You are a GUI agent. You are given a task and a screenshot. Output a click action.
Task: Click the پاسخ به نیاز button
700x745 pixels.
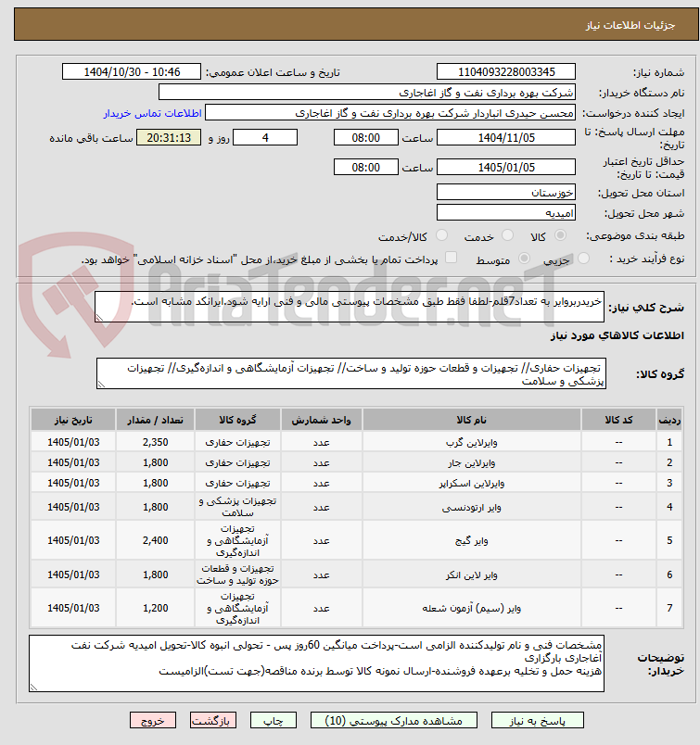tap(538, 720)
